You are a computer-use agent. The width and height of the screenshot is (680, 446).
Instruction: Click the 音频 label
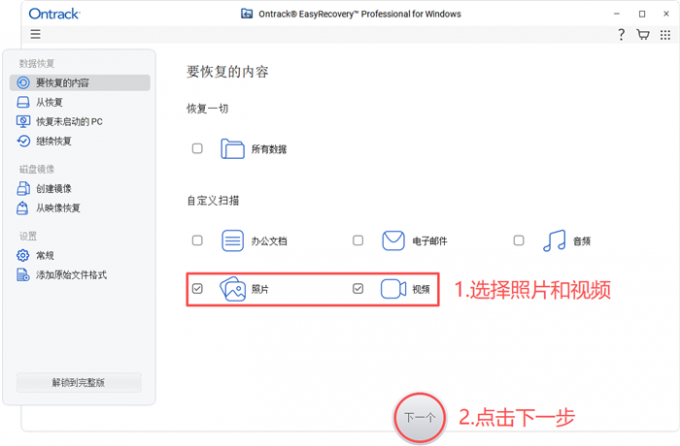582,241
